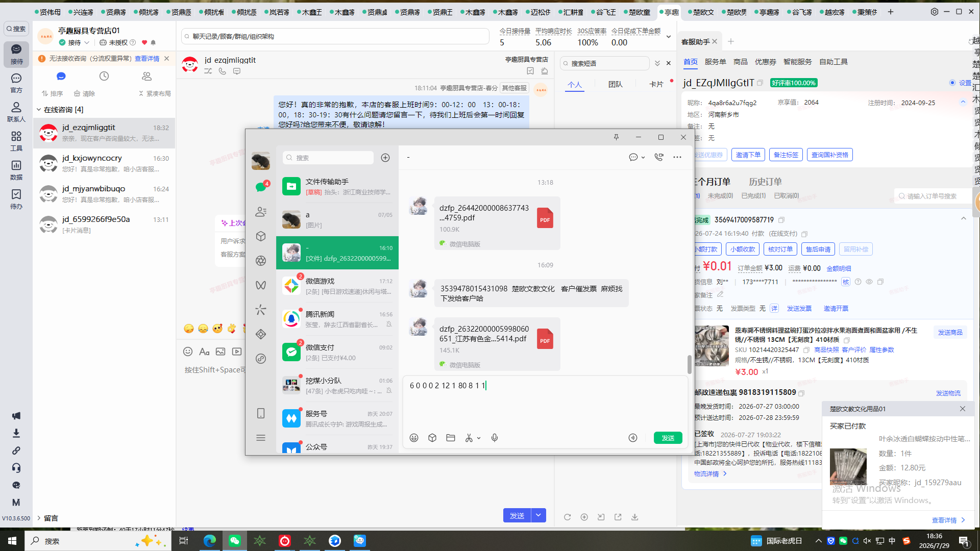Click the megaphone icon in JD sidebar
The image size is (980, 551).
click(16, 416)
